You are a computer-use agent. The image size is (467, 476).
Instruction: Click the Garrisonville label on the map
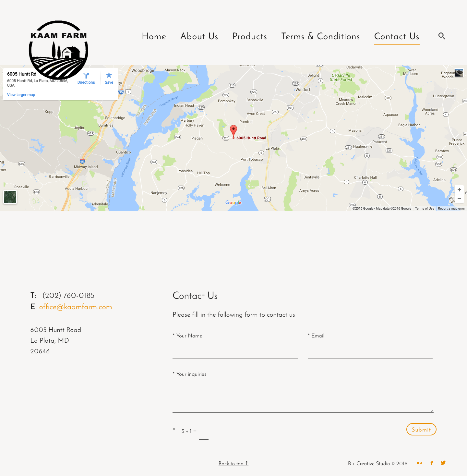coord(59,177)
